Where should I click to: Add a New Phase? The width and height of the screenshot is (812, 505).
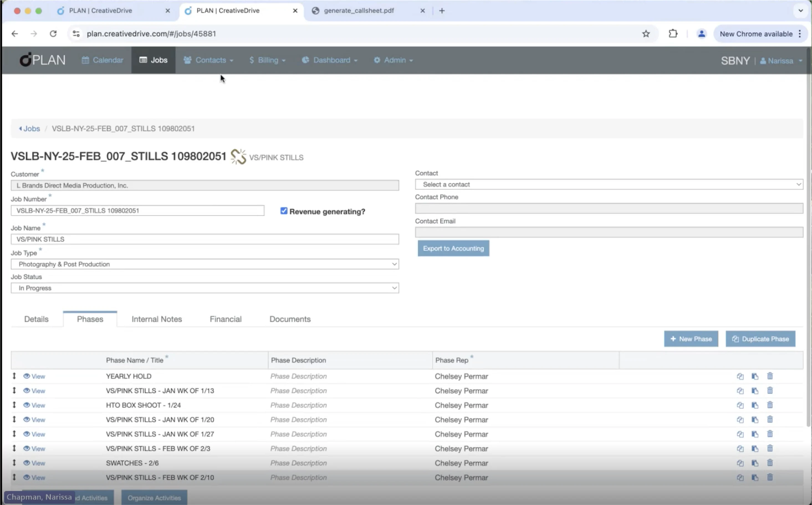(691, 339)
